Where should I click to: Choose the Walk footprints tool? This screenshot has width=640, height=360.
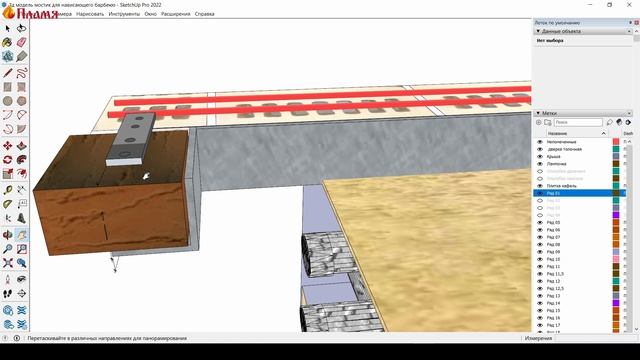7,293
